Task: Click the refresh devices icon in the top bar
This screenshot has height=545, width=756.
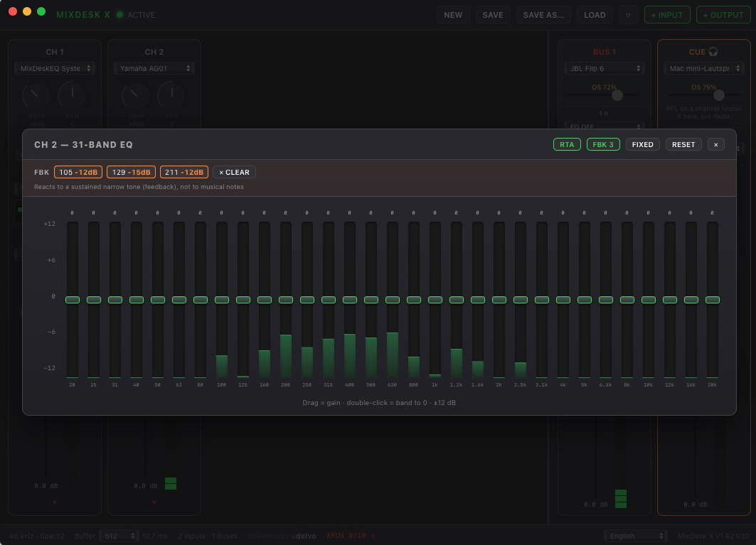Action: (x=628, y=15)
